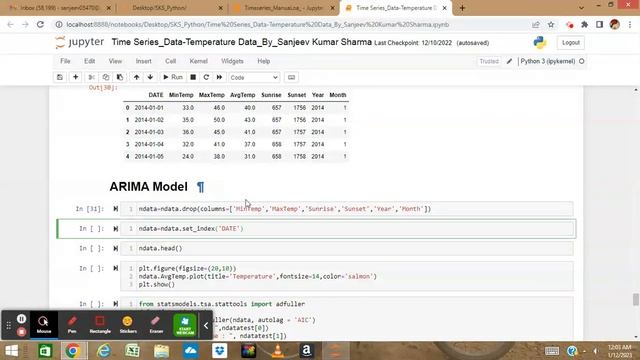
Task: Run the plt.figure cell with its run icon
Action: 116,268
